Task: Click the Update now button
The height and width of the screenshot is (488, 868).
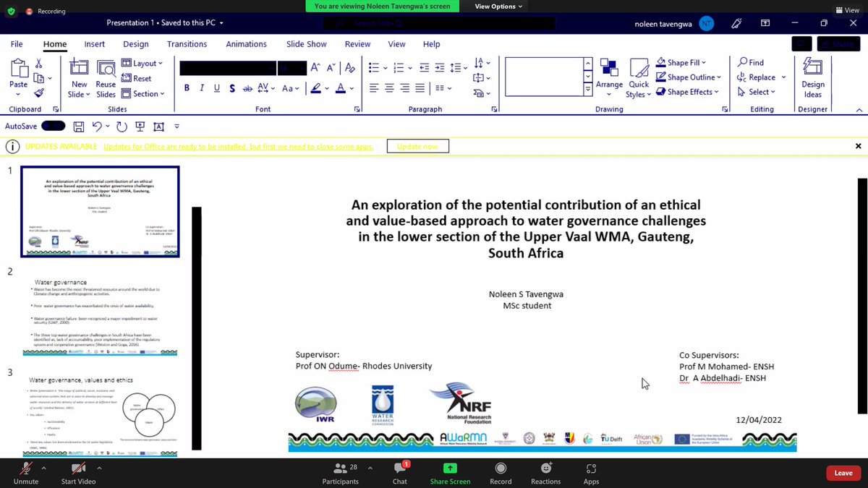Action: tap(417, 146)
